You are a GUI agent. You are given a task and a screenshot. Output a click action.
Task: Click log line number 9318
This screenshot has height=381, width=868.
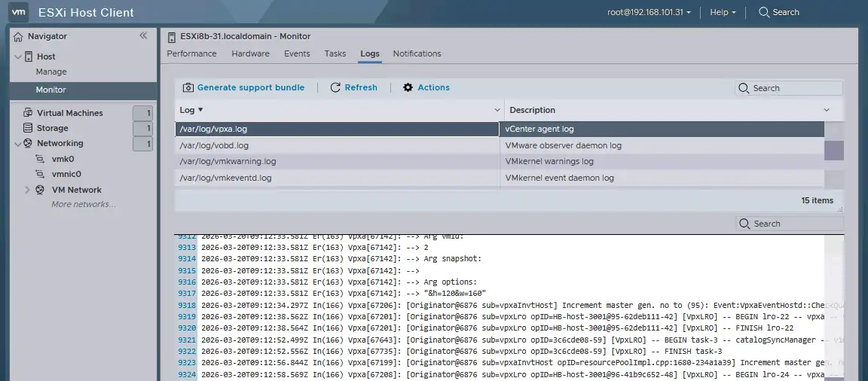click(x=187, y=305)
